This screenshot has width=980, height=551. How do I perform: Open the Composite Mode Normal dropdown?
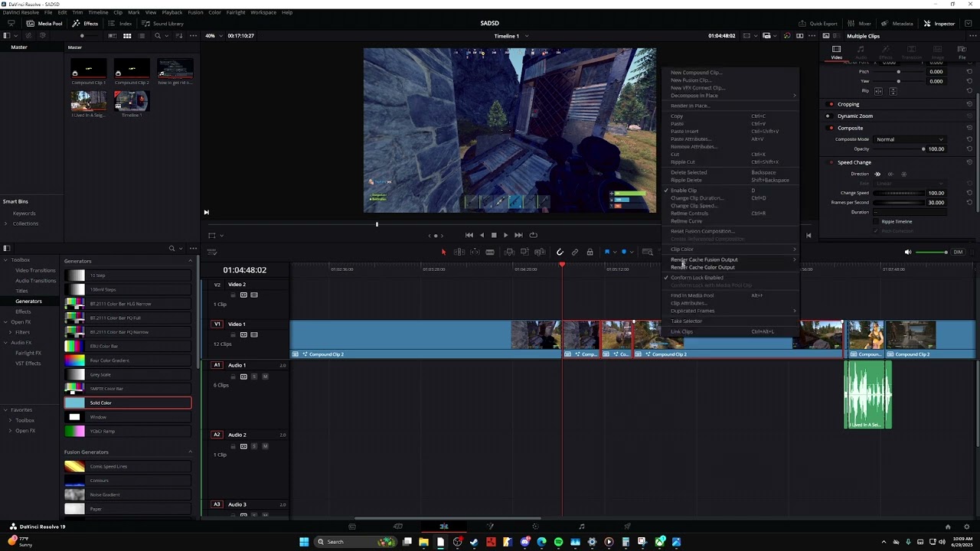tap(910, 139)
